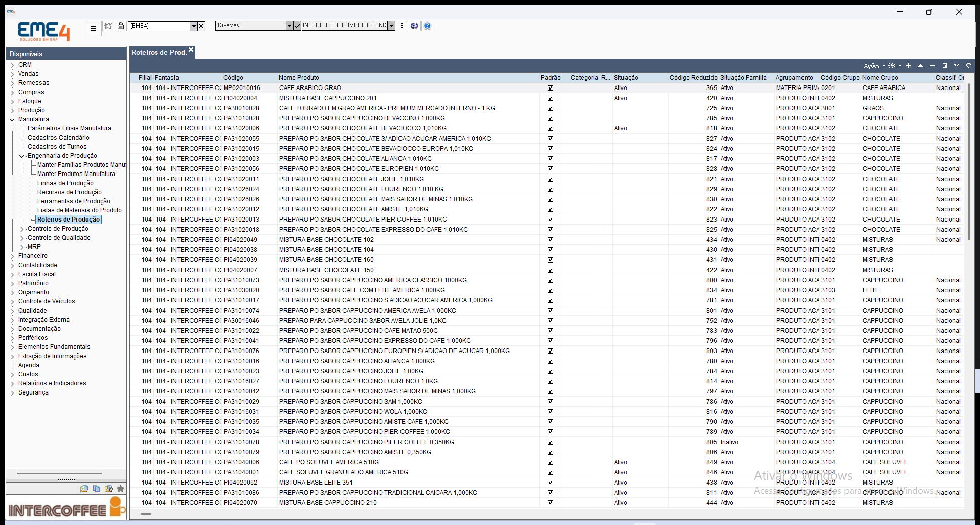This screenshot has height=525, width=980.
Task: Open Recursos de Produção in the tree
Action: point(69,192)
